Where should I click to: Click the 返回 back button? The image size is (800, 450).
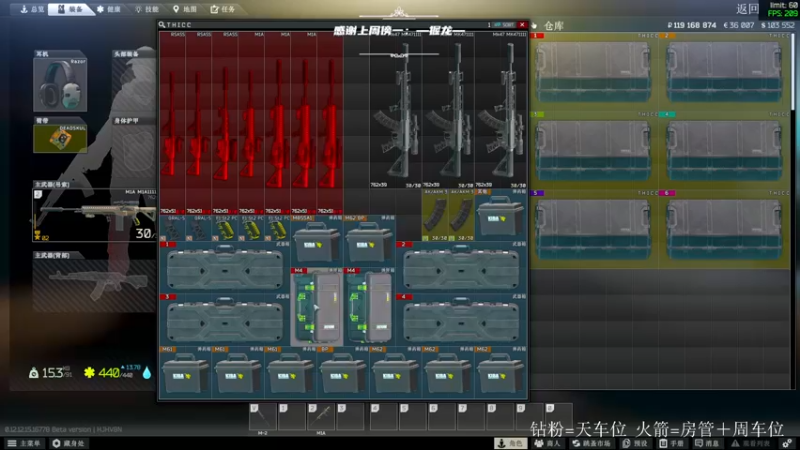(x=747, y=9)
